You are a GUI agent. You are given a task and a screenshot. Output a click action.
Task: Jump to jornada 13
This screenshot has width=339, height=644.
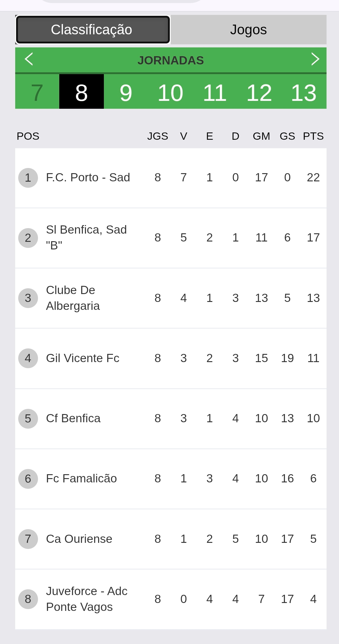pos(303,92)
